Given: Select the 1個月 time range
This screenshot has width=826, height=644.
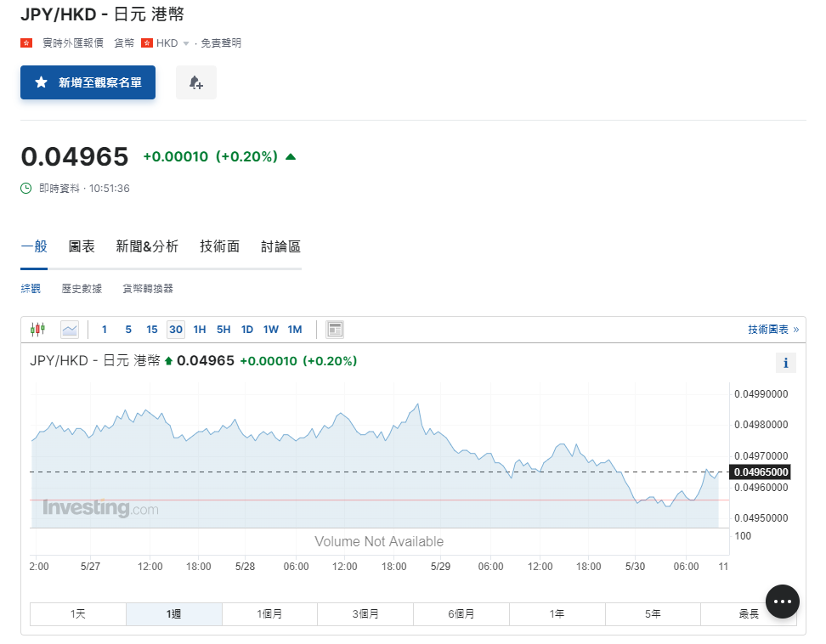Looking at the screenshot, I should pos(269,614).
